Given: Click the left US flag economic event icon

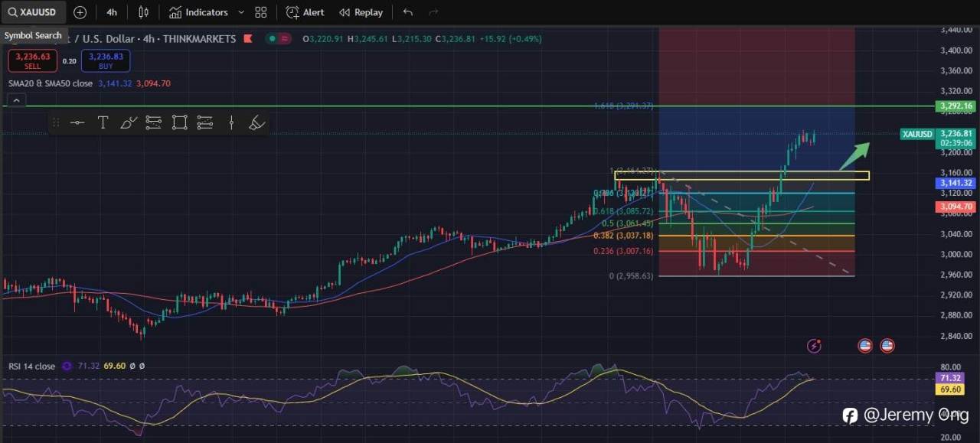Looking at the screenshot, I should click(x=865, y=345).
